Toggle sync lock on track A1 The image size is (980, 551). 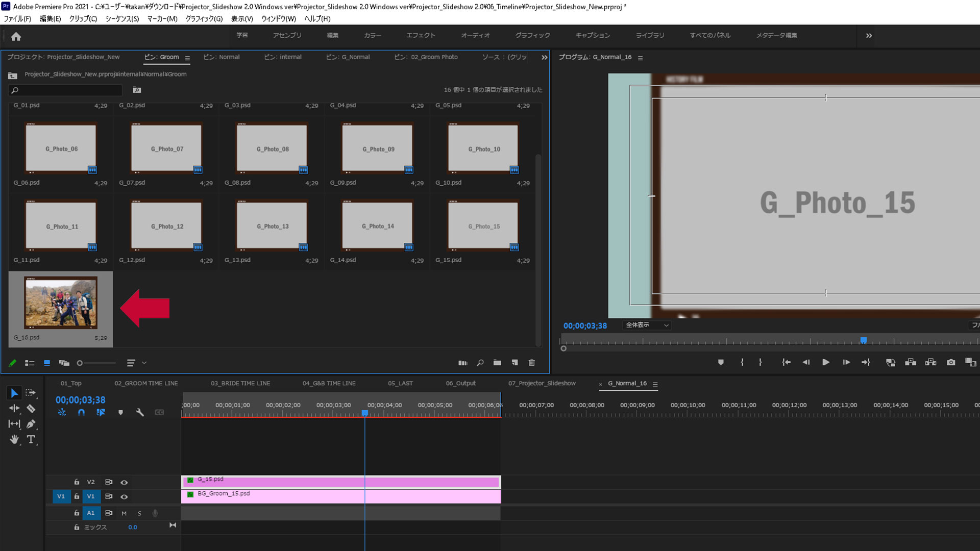pos(109,513)
